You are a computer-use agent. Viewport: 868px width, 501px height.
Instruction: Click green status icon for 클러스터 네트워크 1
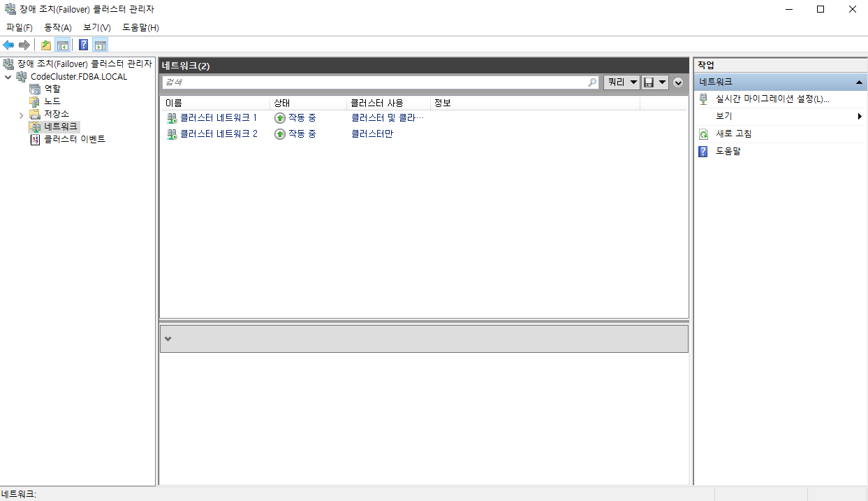[x=280, y=117]
